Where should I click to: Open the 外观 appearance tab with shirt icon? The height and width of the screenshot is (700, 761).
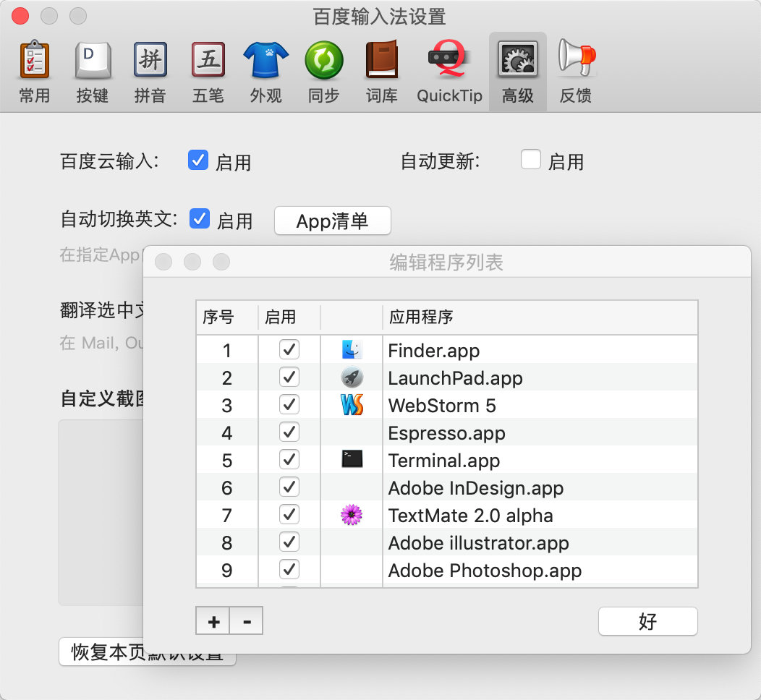point(265,72)
